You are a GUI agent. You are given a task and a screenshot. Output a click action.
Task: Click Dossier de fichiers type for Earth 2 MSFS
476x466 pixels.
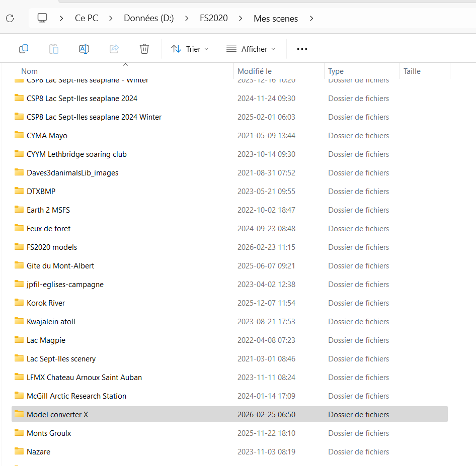(359, 210)
